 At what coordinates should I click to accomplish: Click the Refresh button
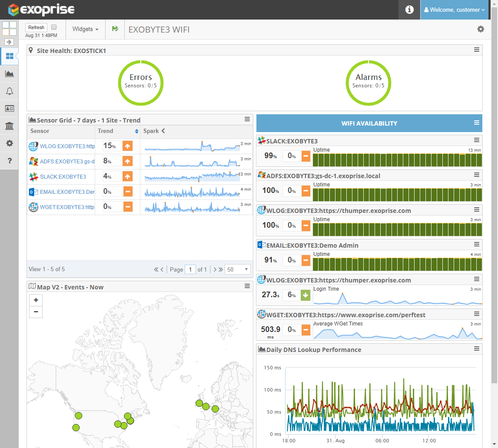point(36,27)
